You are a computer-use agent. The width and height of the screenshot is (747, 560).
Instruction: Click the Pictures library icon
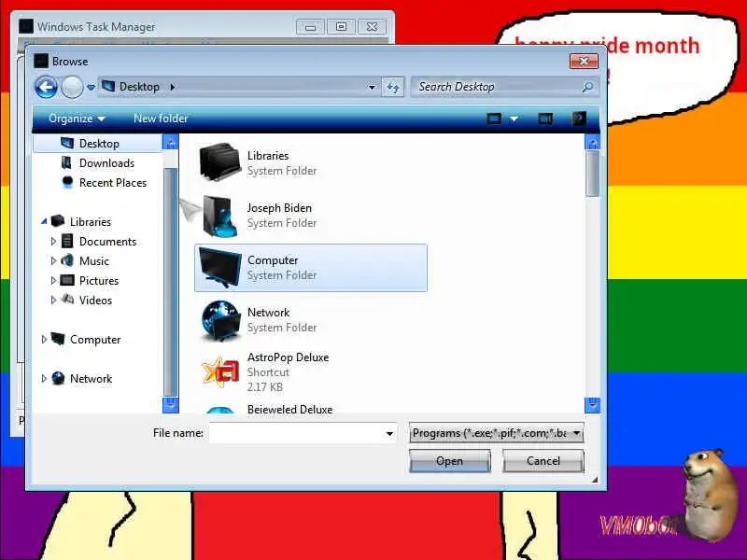(67, 280)
